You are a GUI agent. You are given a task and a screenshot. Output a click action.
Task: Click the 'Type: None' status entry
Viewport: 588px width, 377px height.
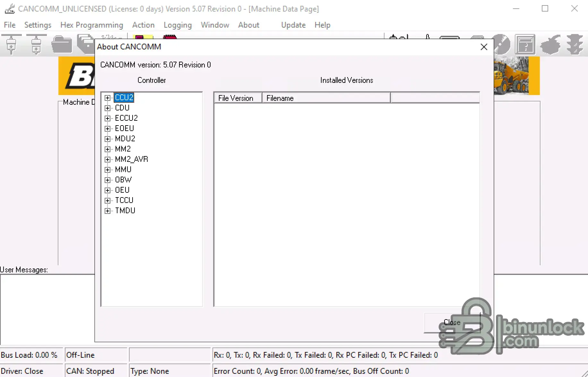coord(169,371)
